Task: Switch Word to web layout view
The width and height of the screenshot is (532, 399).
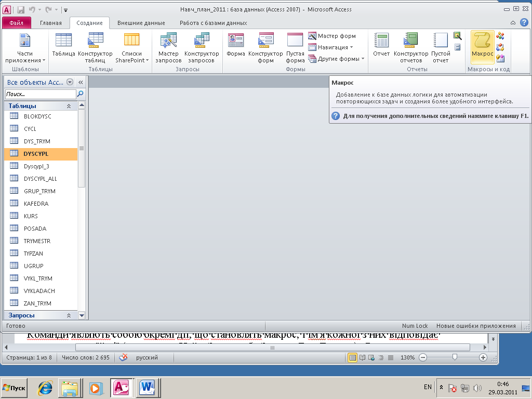Action: click(371, 357)
